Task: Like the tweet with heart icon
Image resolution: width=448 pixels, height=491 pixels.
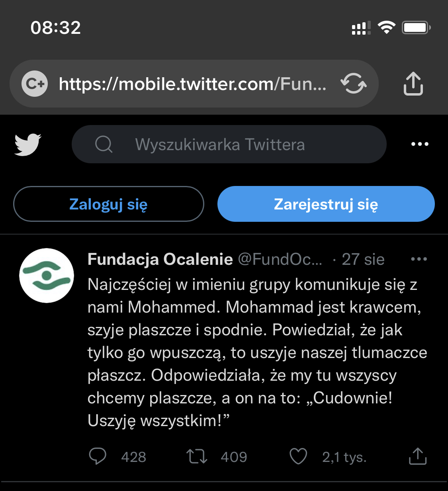Action: point(298,456)
